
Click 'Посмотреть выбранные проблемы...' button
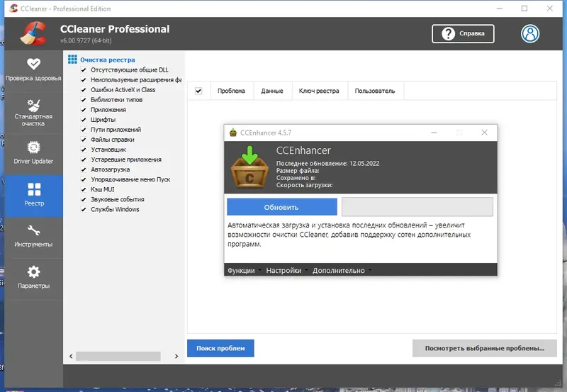pyautogui.click(x=485, y=348)
